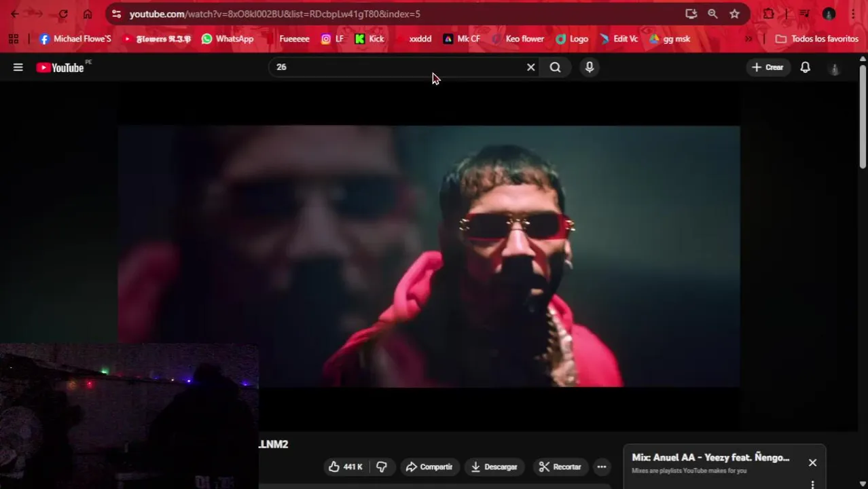
Task: Open more video actions ellipsis
Action: (x=602, y=467)
